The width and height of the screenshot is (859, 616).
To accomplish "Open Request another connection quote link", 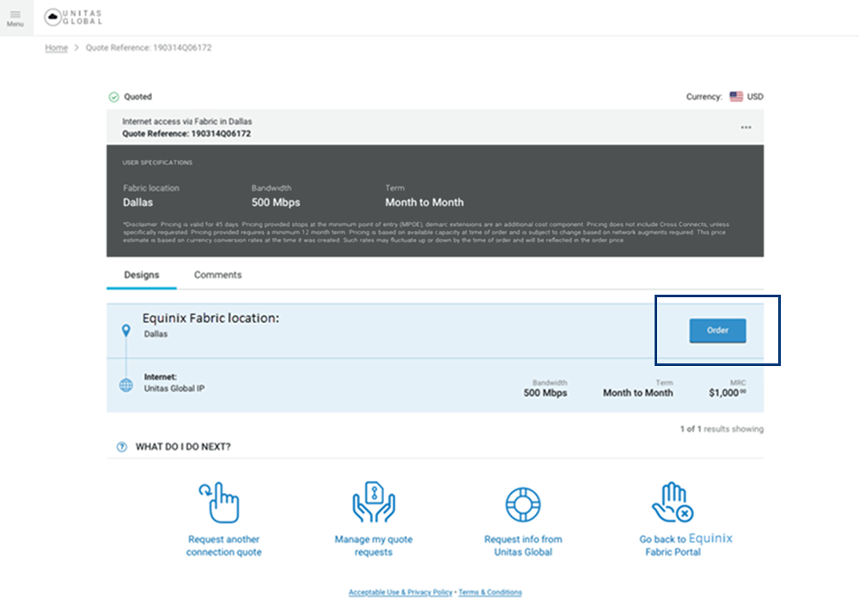I will 223,546.
